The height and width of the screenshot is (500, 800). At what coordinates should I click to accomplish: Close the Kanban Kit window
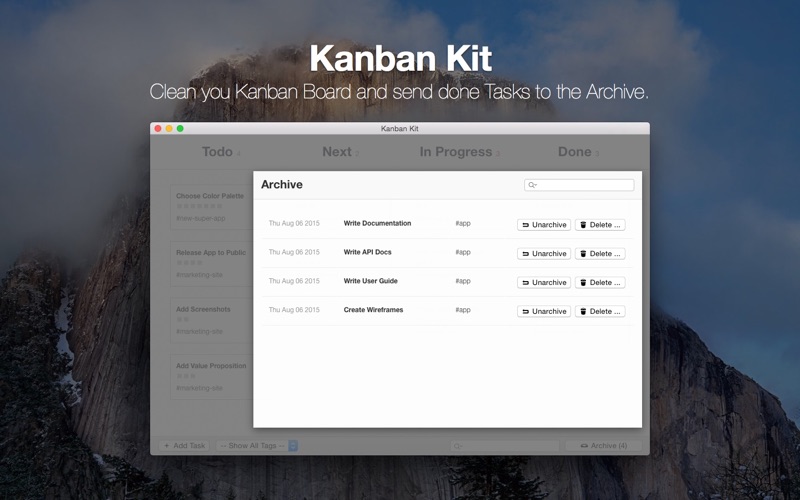(x=158, y=129)
